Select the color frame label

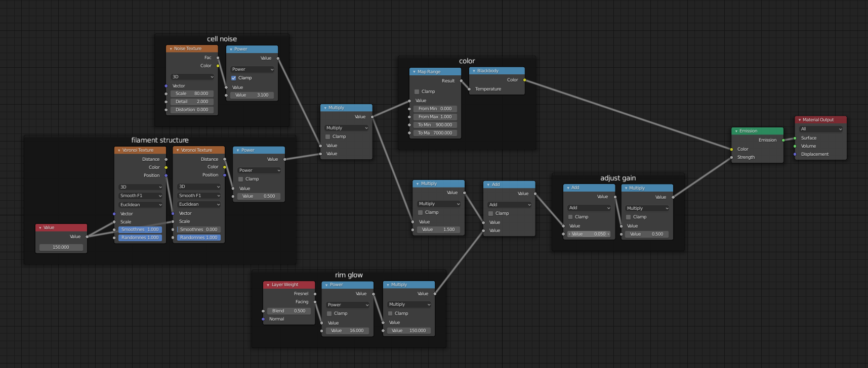coord(467,61)
